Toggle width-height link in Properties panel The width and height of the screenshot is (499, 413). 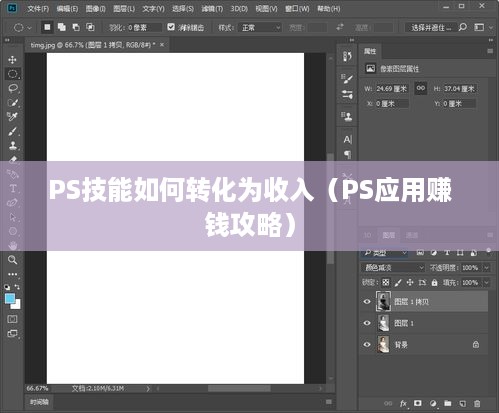(x=421, y=88)
